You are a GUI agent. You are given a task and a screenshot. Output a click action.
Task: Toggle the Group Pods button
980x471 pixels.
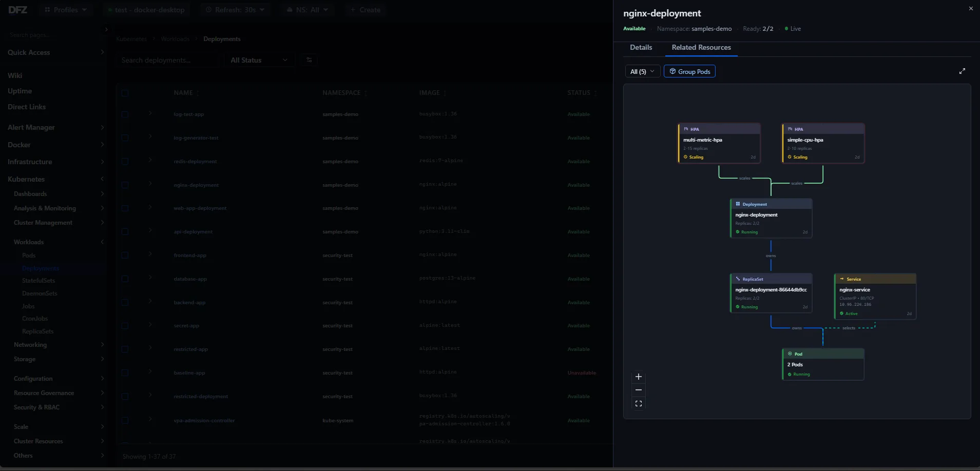tap(689, 71)
